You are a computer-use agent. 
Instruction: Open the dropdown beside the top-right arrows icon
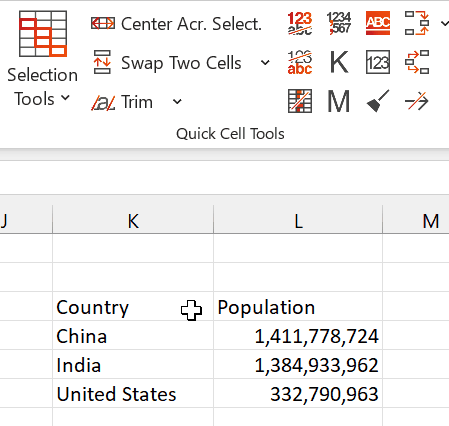[444, 23]
